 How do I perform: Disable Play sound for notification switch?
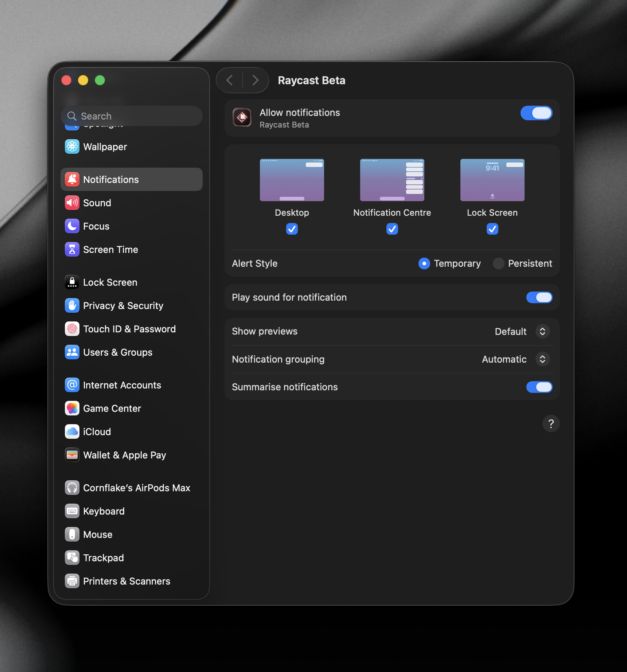tap(539, 297)
